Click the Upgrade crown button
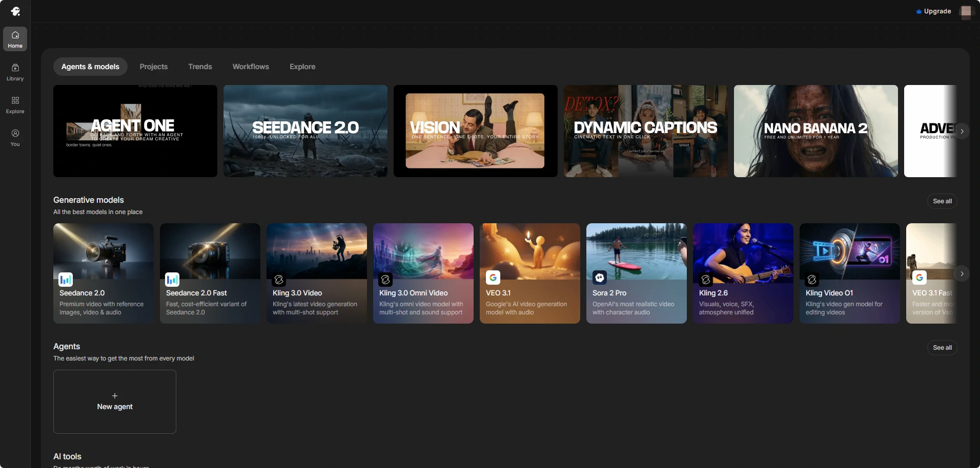The width and height of the screenshot is (980, 468). (933, 11)
